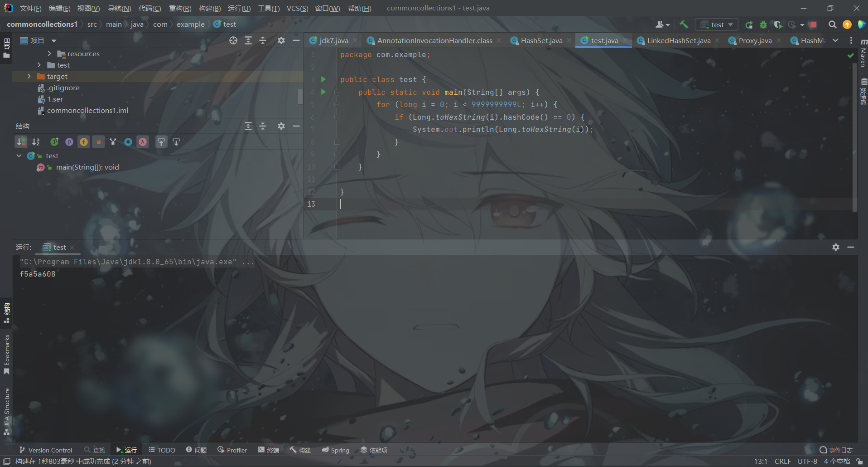Hide the 结构 panel with minus icon
Screen dimensions: 868x467
(296, 126)
